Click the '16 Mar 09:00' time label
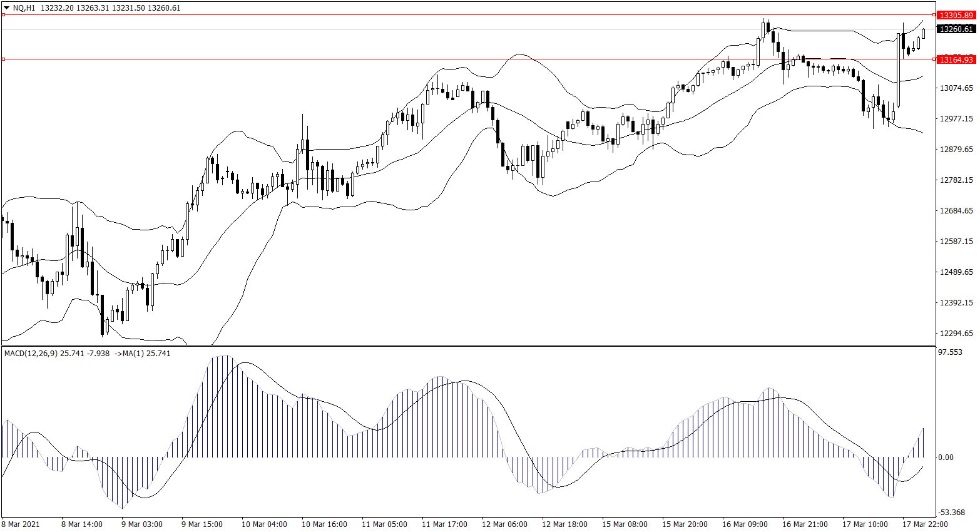 point(745,524)
